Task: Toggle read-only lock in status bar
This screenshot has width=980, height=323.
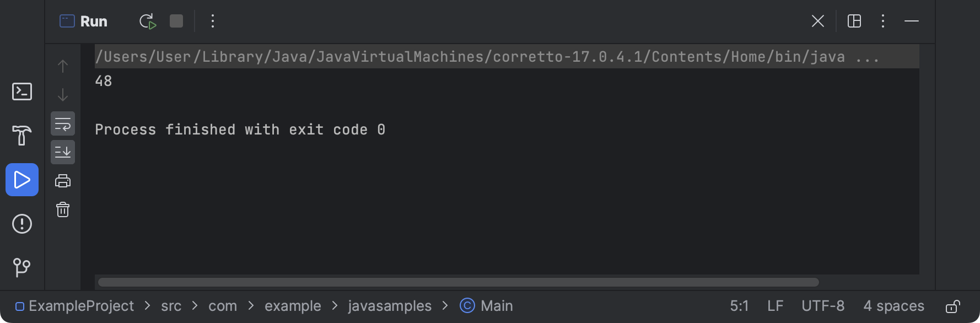Action: pos(953,306)
